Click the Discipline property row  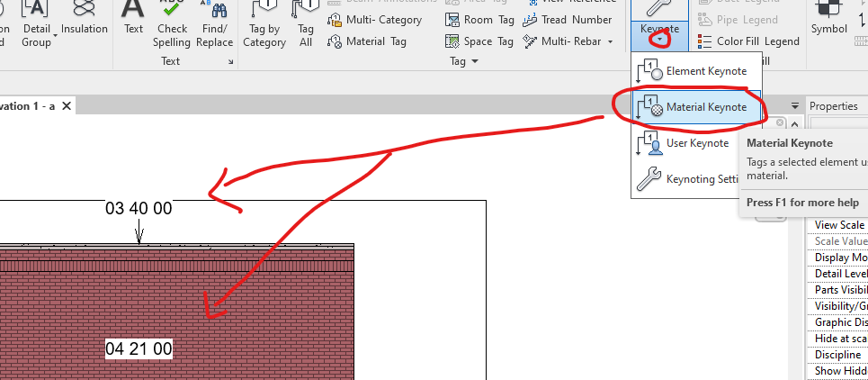click(x=837, y=355)
